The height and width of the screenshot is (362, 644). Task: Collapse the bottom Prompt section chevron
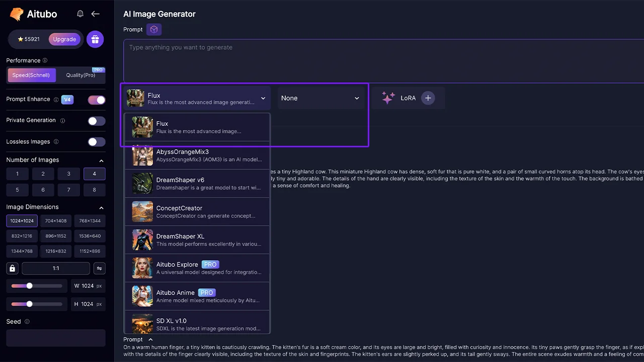(150, 340)
